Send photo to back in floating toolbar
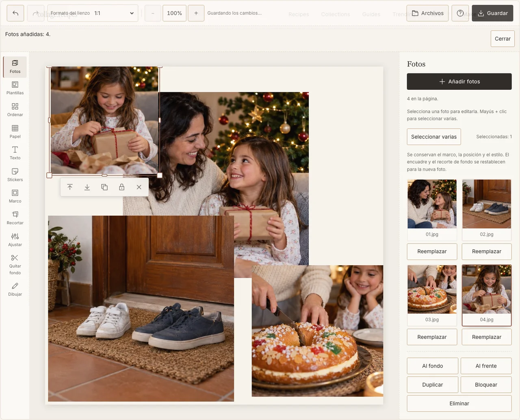Screen dimensions: 520x420 (x=87, y=187)
